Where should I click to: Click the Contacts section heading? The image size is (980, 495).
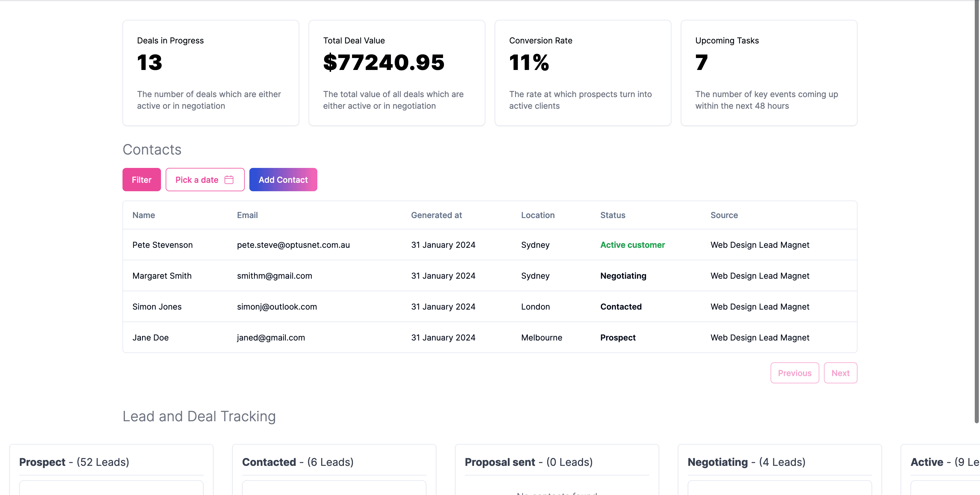pyautogui.click(x=152, y=150)
